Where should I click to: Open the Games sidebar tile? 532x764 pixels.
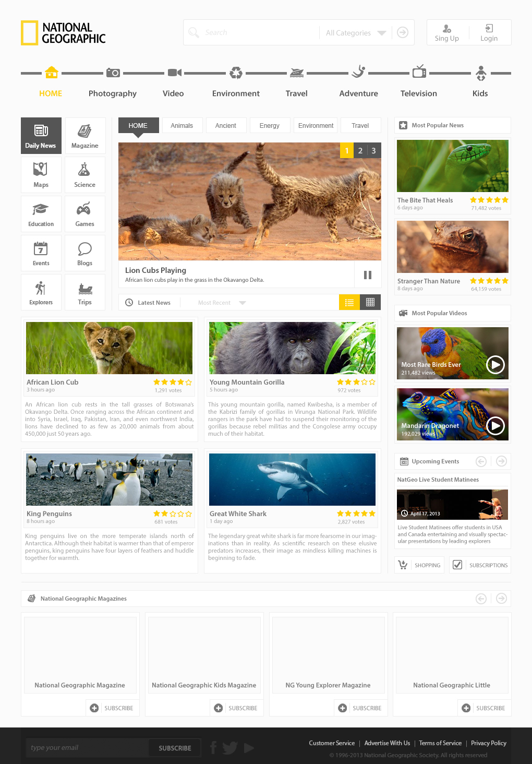(x=85, y=214)
